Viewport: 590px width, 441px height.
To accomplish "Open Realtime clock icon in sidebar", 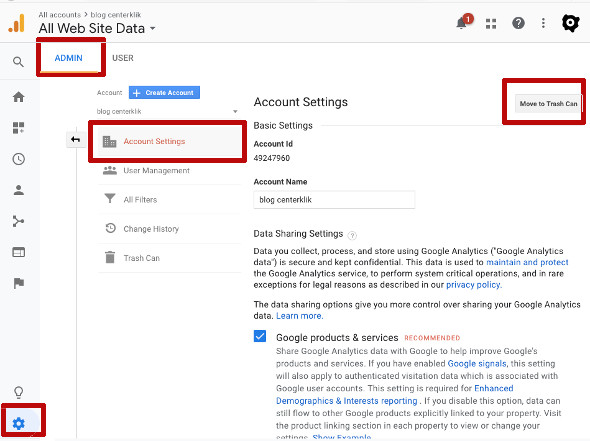I will click(18, 159).
